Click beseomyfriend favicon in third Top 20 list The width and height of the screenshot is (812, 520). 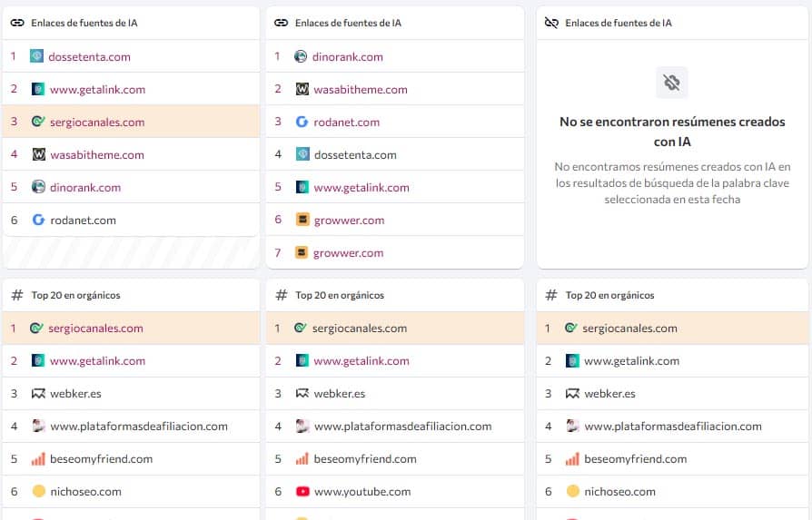point(572,459)
